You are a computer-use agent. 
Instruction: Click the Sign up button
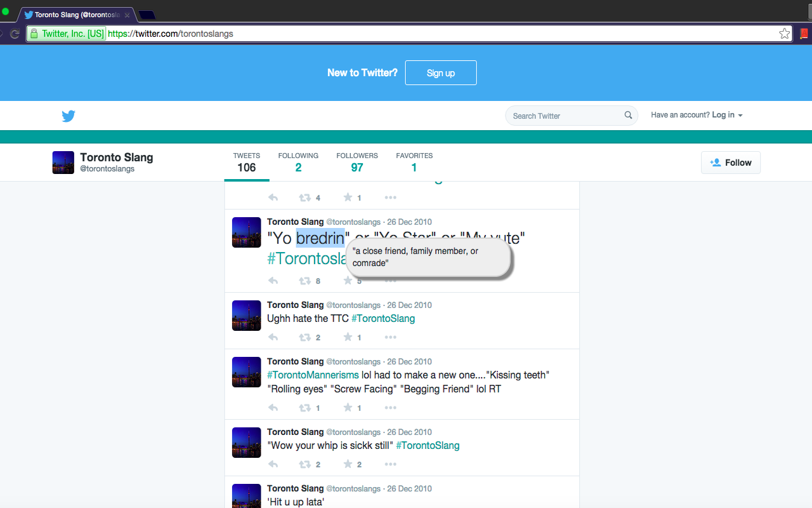(441, 73)
